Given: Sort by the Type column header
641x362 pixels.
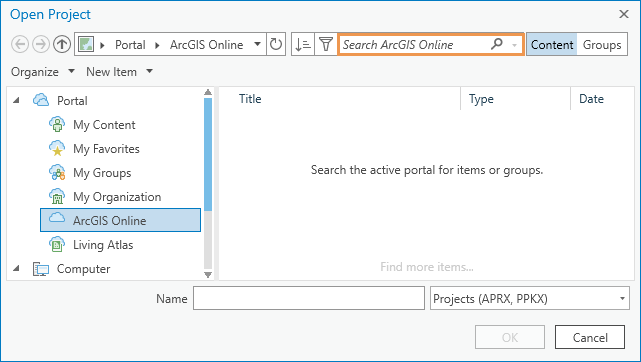Looking at the screenshot, I should 481,99.
